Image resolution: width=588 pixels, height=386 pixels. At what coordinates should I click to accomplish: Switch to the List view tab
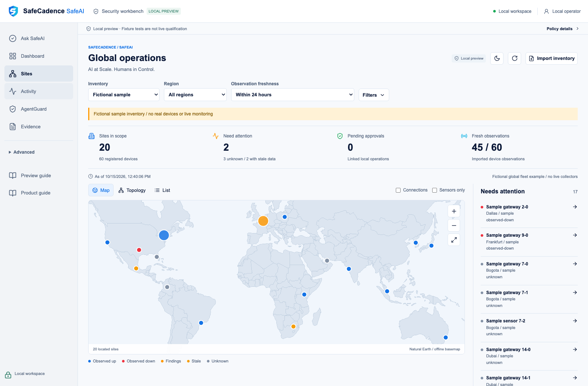pos(162,190)
